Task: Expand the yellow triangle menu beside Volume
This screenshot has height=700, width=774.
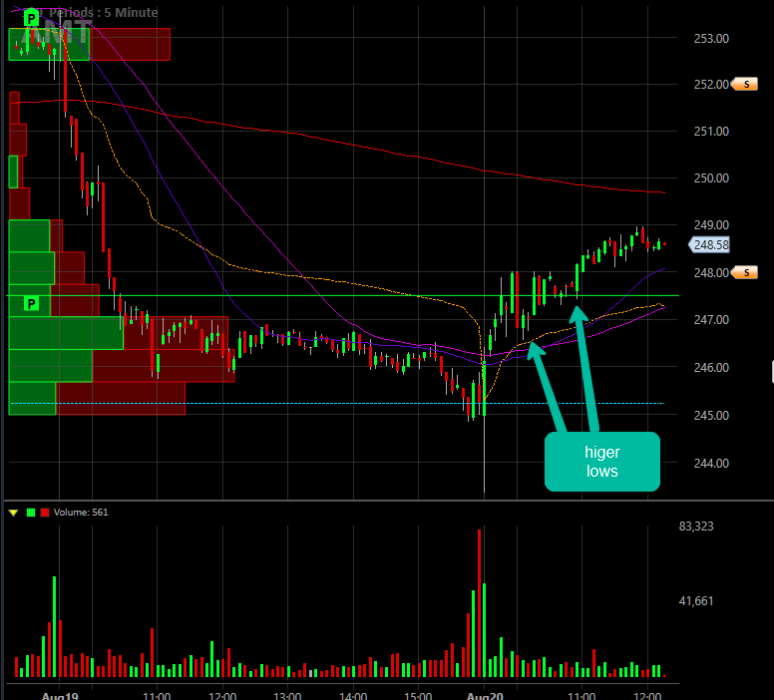Action: tap(13, 513)
